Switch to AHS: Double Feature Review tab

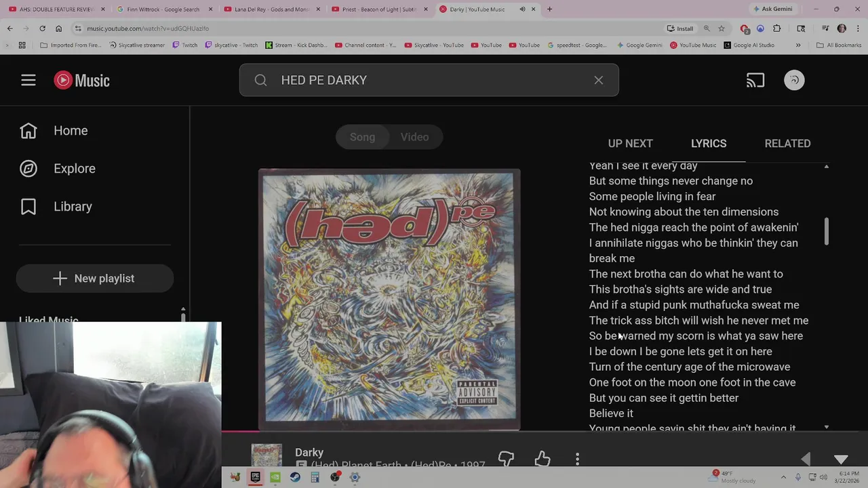pyautogui.click(x=56, y=9)
